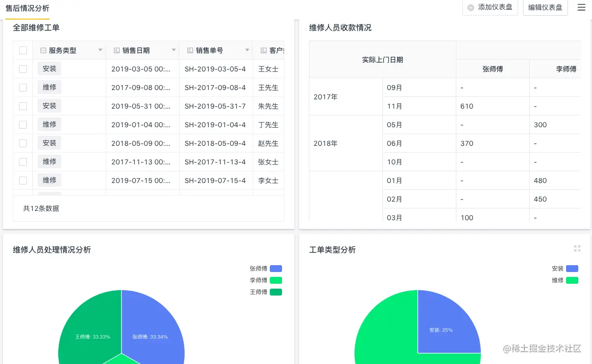Click the 实际上门日期 pivot header

(382, 60)
